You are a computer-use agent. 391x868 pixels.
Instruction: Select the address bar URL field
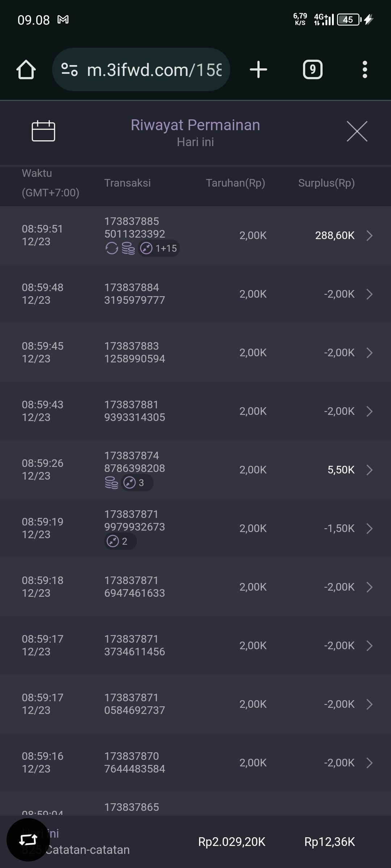[x=154, y=69]
